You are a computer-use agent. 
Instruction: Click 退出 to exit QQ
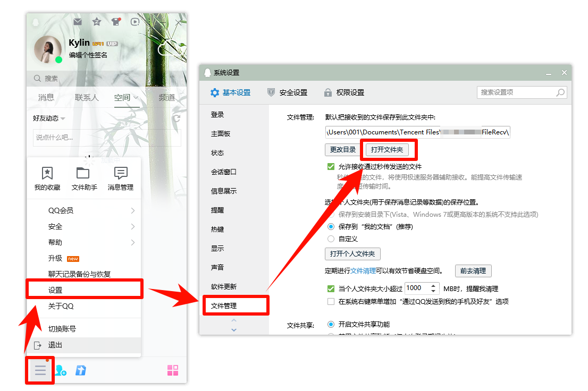point(84,345)
